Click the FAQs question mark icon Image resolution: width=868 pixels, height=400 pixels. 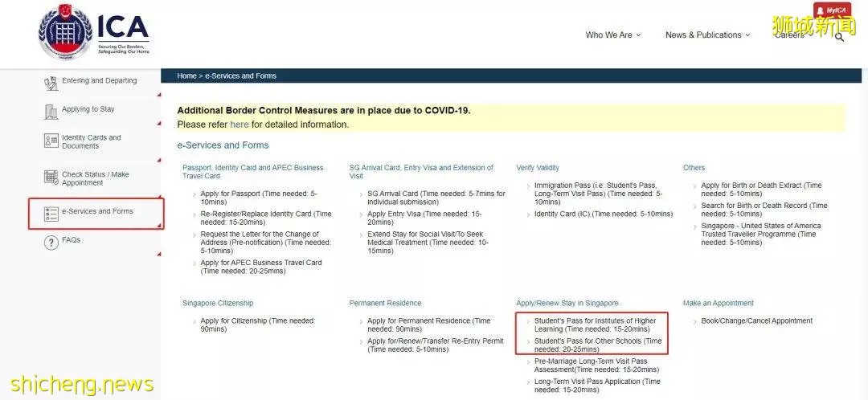pos(51,243)
